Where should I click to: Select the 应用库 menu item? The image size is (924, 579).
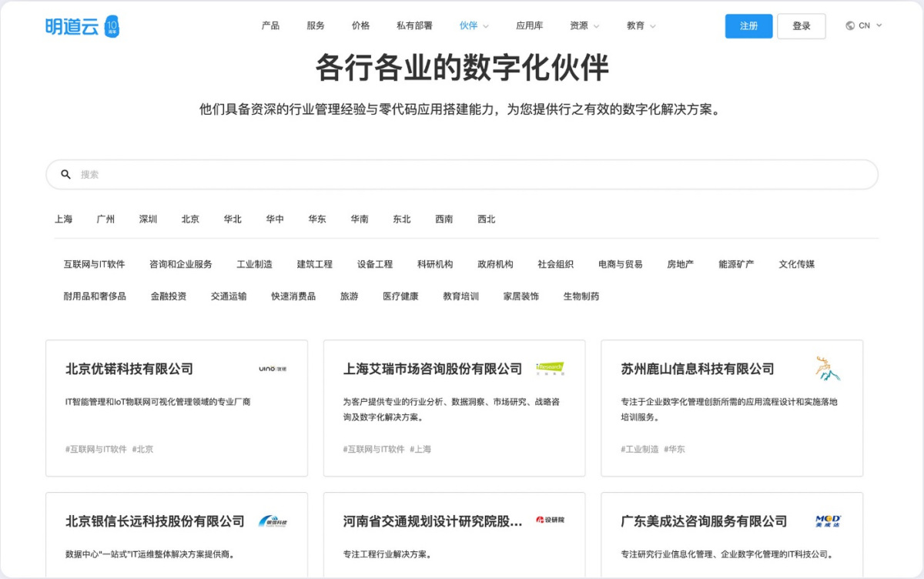click(x=531, y=25)
